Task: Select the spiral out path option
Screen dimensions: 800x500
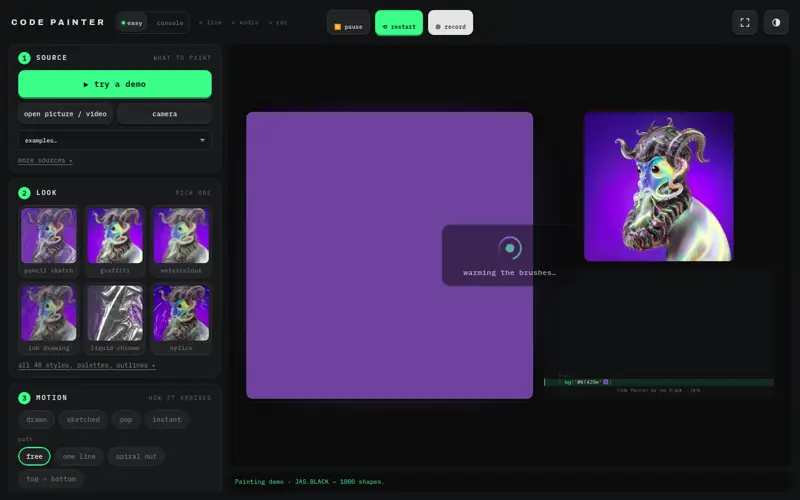Action: [x=136, y=456]
